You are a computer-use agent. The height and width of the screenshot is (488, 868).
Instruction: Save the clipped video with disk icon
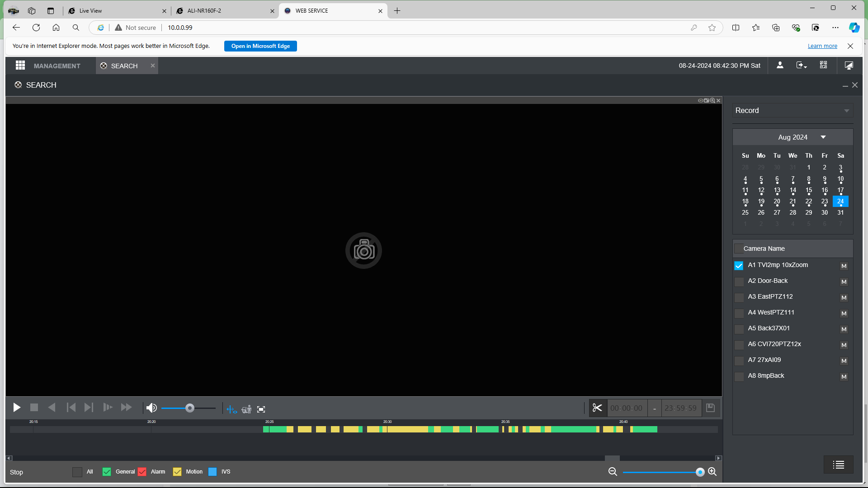pos(710,408)
